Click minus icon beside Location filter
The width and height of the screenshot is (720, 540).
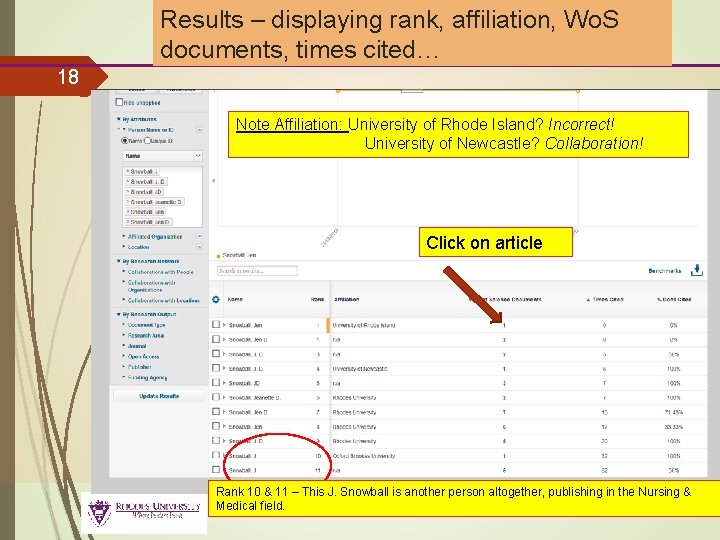pyautogui.click(x=199, y=247)
